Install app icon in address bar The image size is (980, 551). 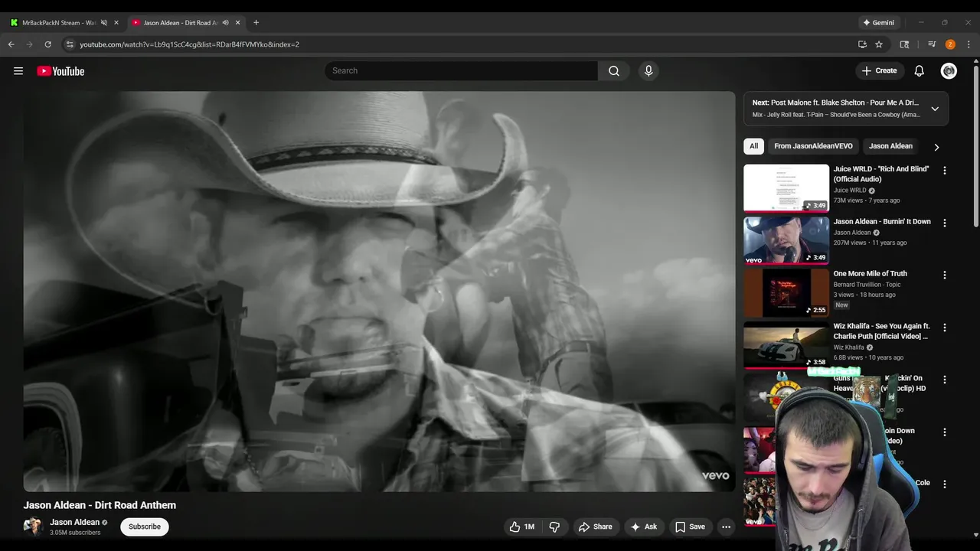tap(862, 44)
